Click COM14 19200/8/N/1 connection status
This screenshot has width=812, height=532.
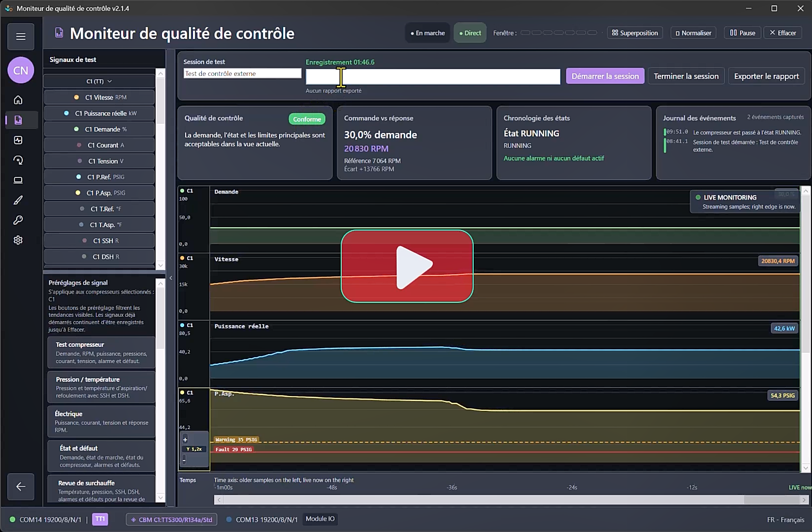pos(46,520)
